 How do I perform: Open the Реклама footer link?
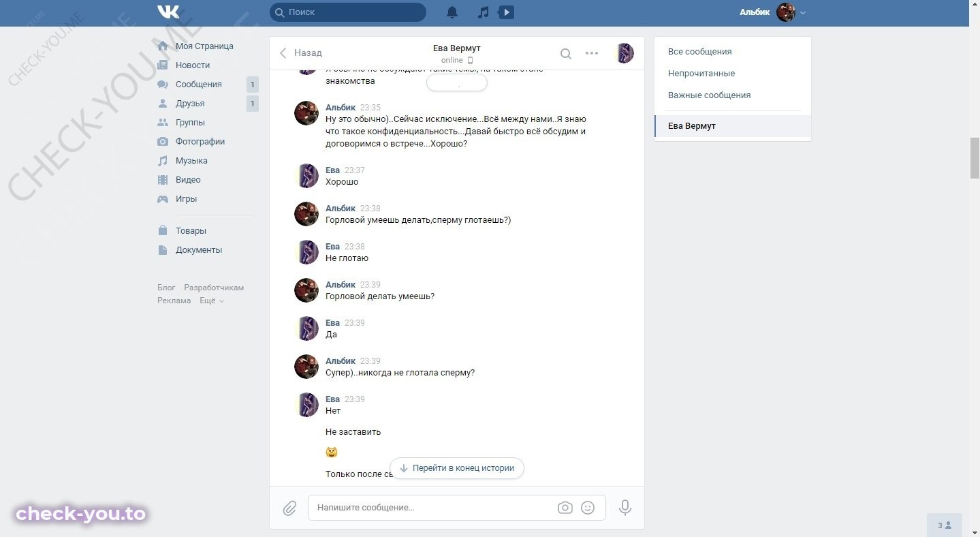(174, 301)
